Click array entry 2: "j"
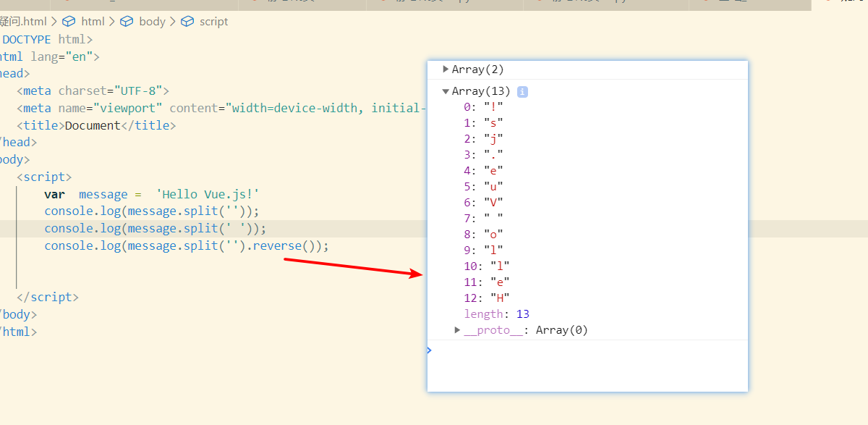This screenshot has height=425, width=868. point(483,139)
